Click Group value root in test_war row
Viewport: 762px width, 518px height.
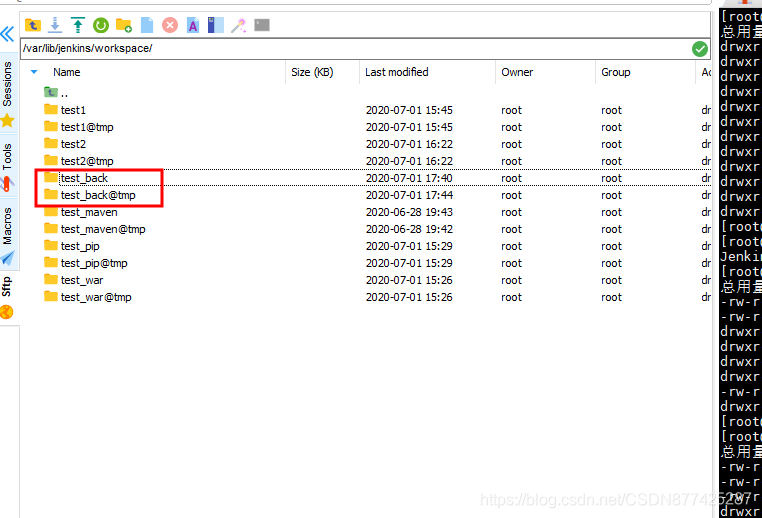(611, 280)
